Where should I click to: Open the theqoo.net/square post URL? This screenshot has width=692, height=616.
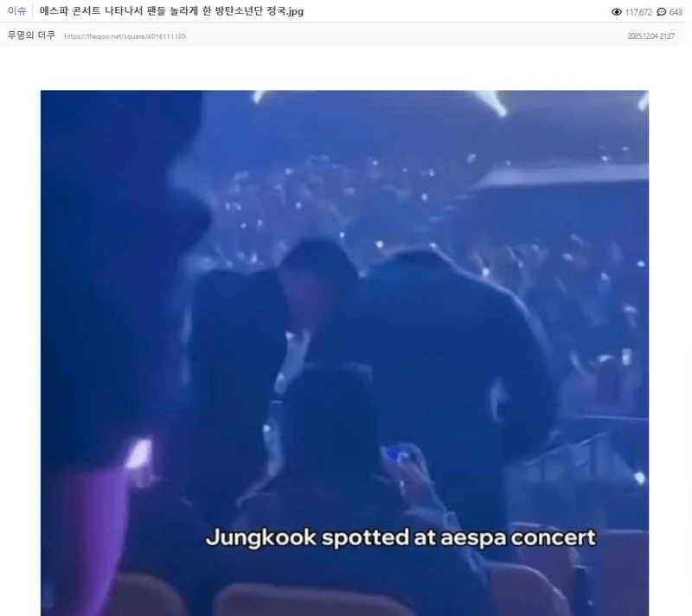[x=125, y=36]
